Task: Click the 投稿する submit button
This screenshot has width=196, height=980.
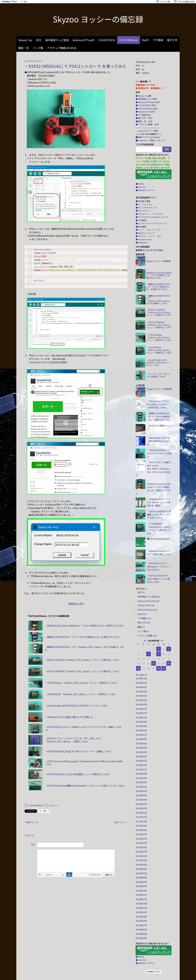Action: click(x=108, y=875)
